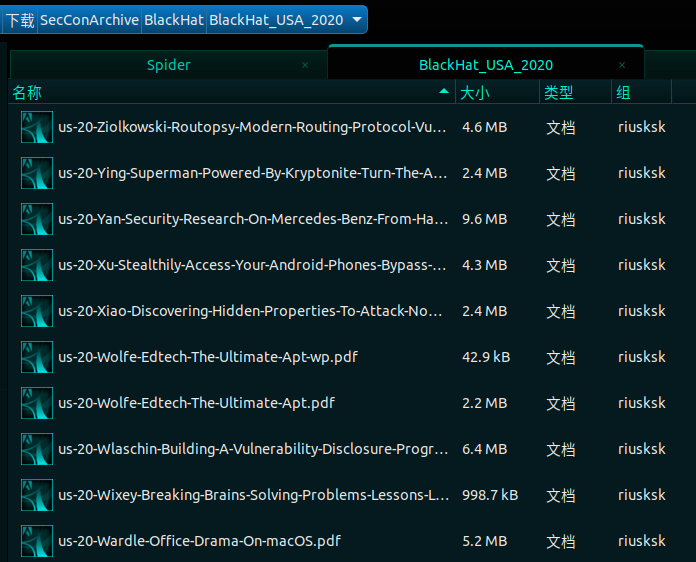The image size is (696, 562).
Task: Click PDF icon of us-20-Wlaschin-Building file
Action: click(x=37, y=449)
